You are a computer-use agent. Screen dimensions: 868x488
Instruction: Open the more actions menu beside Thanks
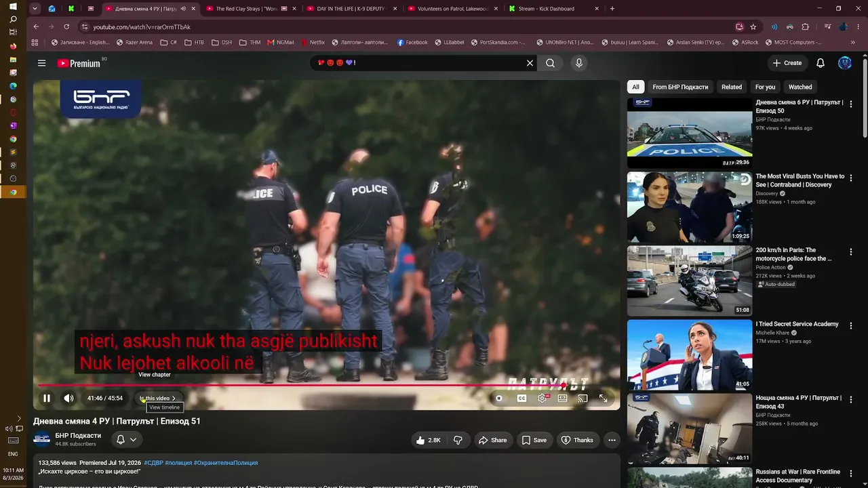[x=612, y=440]
